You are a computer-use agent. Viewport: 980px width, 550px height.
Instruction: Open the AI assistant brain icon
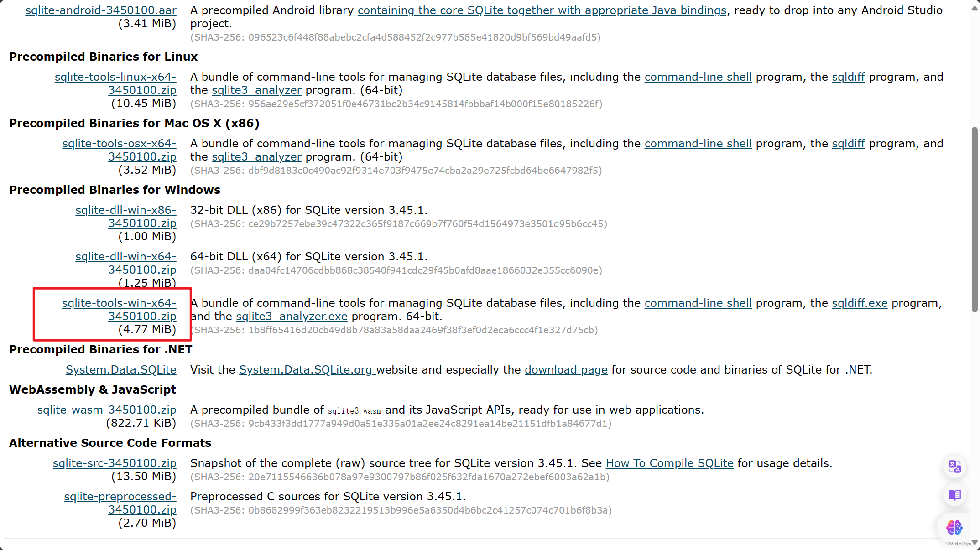pos(954,528)
